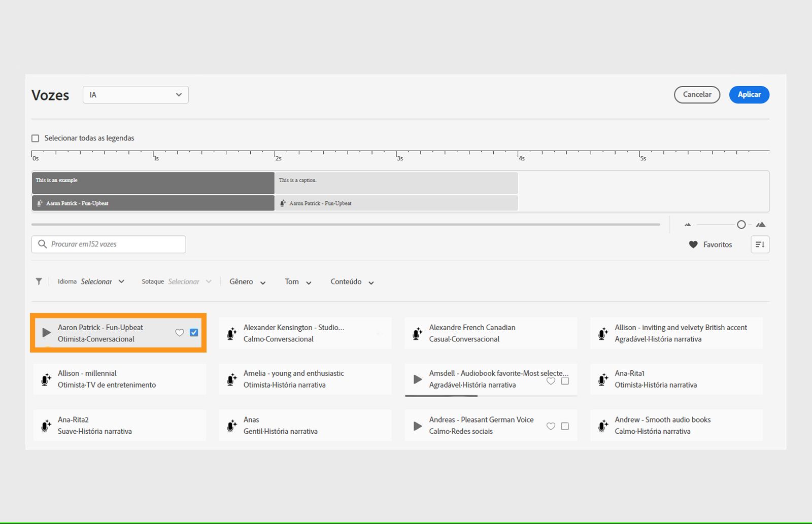
Task: Select the 'This is an example' caption clip
Action: pos(153,183)
